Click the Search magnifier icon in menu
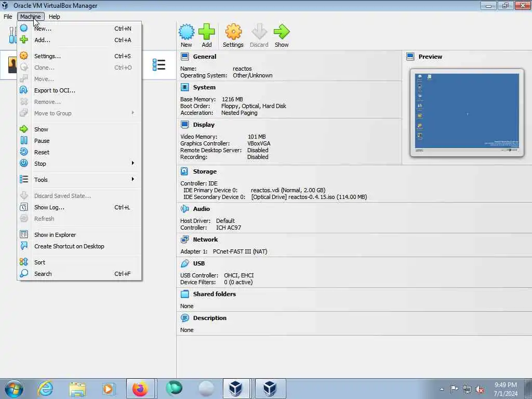The height and width of the screenshot is (399, 532). tap(24, 273)
